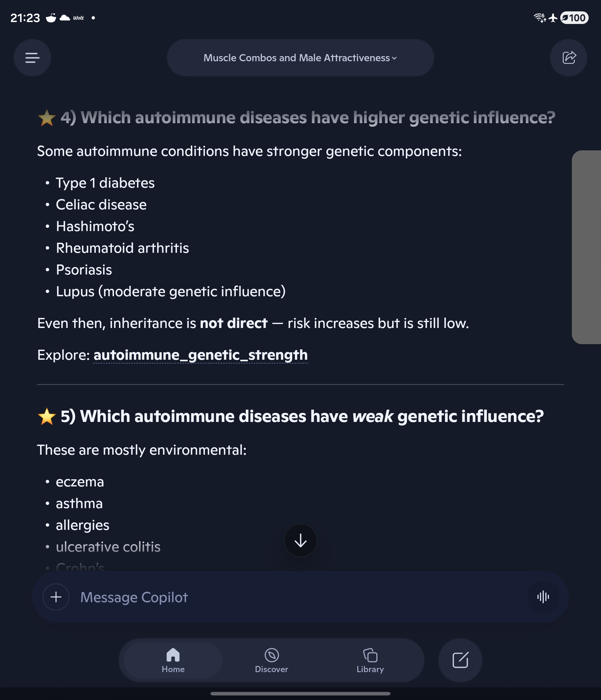The height and width of the screenshot is (700, 601).
Task: Tap the gray side panel handle
Action: pyautogui.click(x=586, y=247)
